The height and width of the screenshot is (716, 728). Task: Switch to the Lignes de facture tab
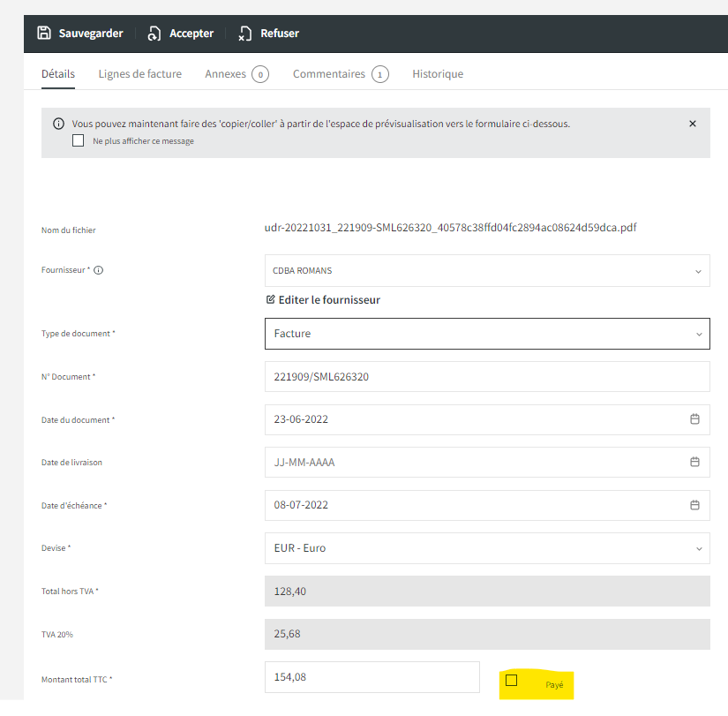coord(139,74)
